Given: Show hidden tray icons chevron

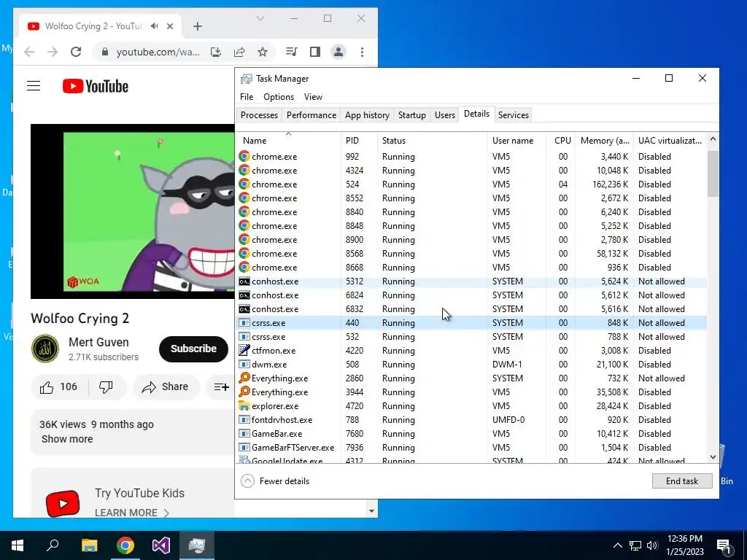Looking at the screenshot, I should click(617, 545).
